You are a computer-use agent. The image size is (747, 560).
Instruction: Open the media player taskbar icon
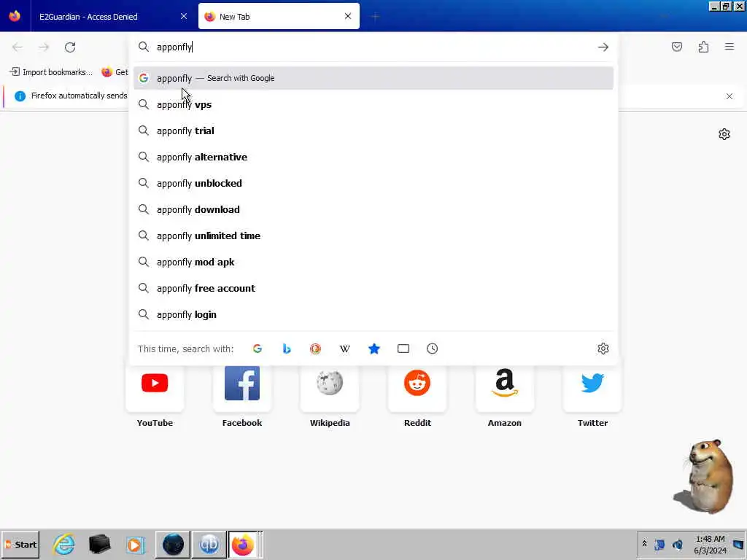(x=135, y=544)
